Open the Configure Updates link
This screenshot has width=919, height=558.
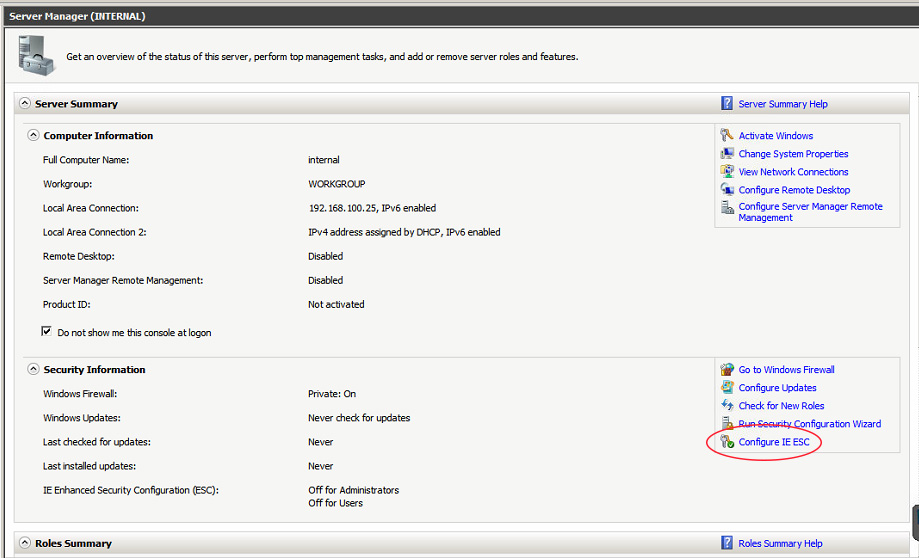(777, 387)
